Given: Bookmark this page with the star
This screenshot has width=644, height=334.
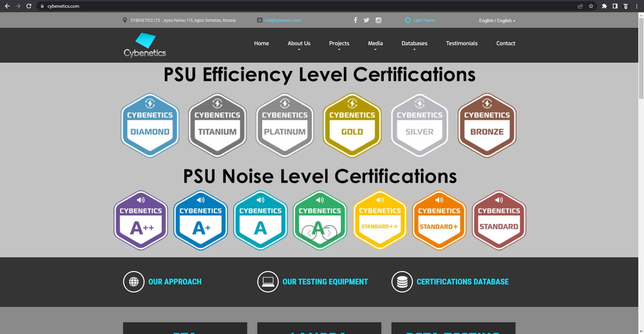Looking at the screenshot, I should [x=591, y=6].
